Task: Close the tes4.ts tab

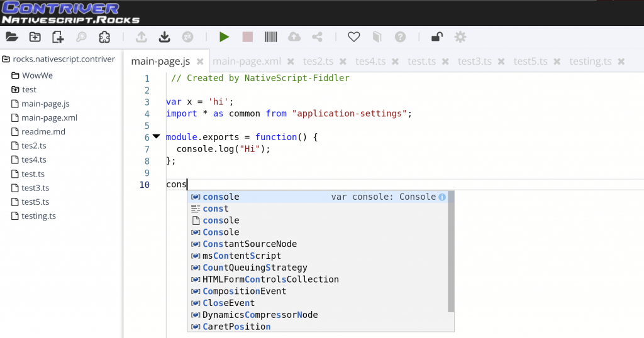Action: pyautogui.click(x=395, y=62)
